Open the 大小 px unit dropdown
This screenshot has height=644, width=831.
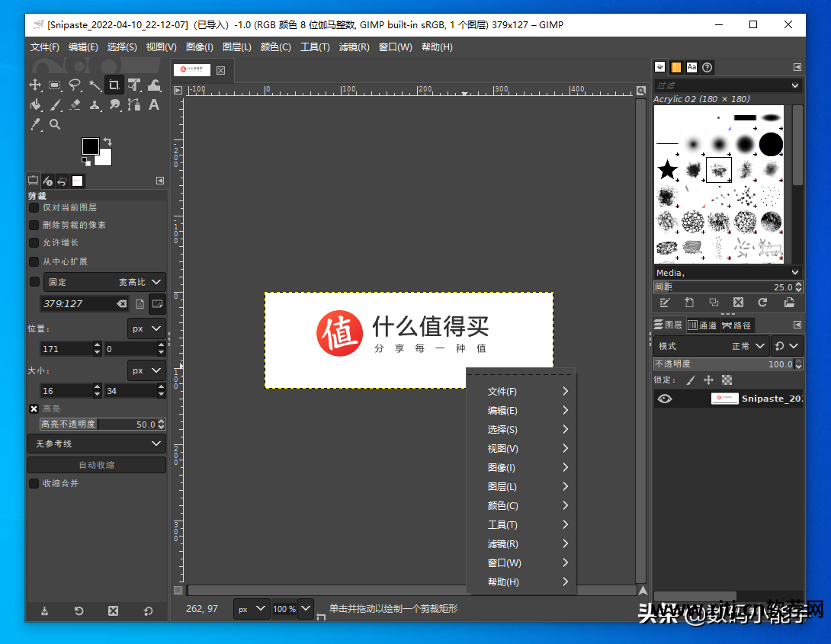tap(147, 370)
